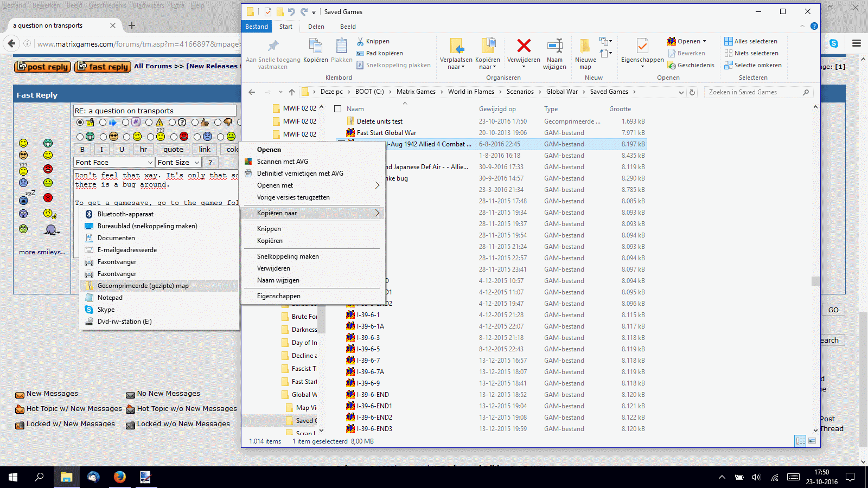Click the Knippen scissors item
868x488 pixels.
(373, 41)
